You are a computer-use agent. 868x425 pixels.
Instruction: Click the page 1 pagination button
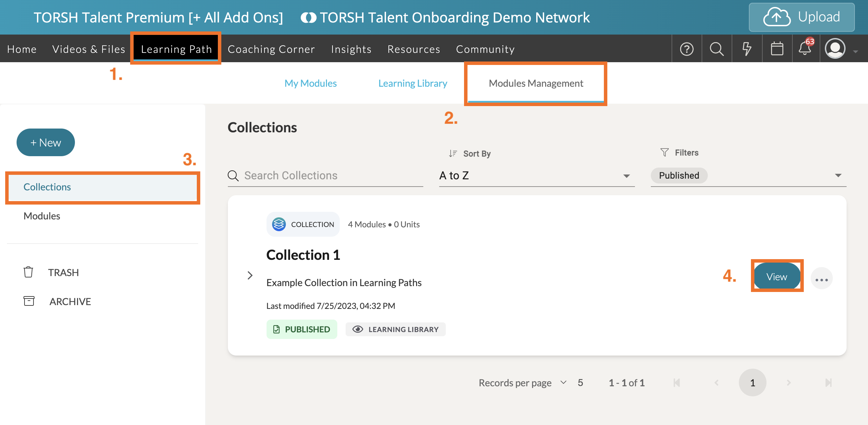[x=753, y=382]
